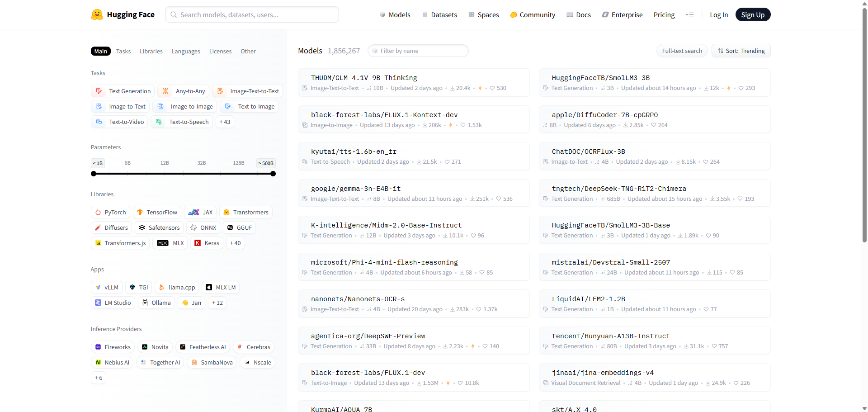Screen dimensions: 868x412
Task: Open the Community nav item
Action: click(533, 14)
